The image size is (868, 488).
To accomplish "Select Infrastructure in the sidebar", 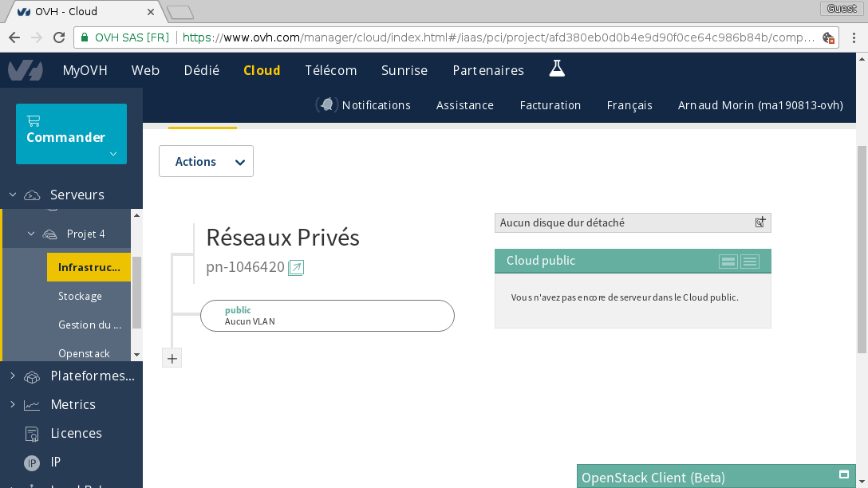I will coord(89,267).
